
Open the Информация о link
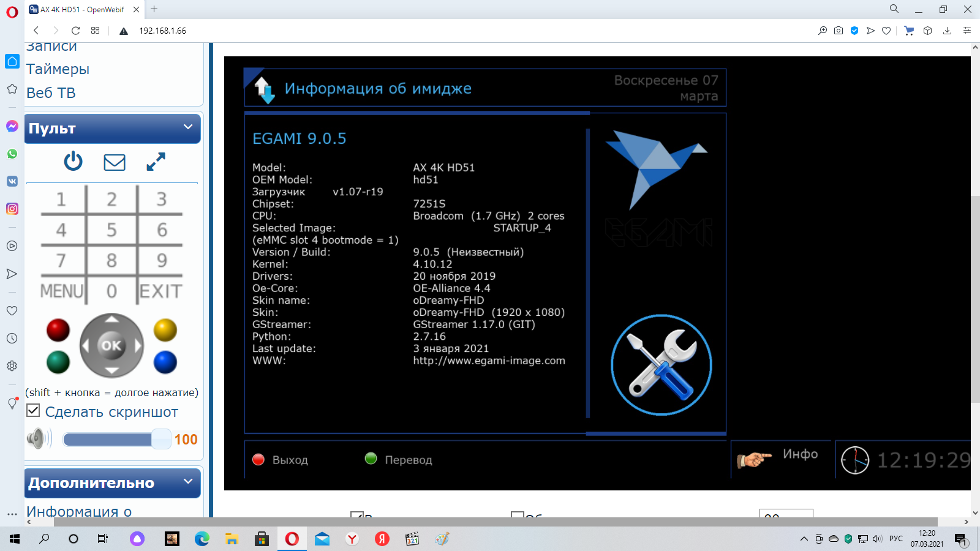point(79,511)
